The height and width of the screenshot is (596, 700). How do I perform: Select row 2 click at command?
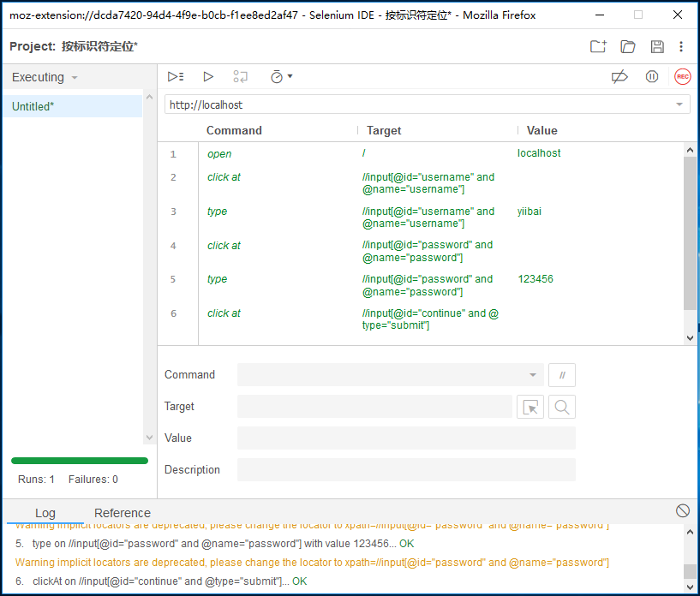421,183
